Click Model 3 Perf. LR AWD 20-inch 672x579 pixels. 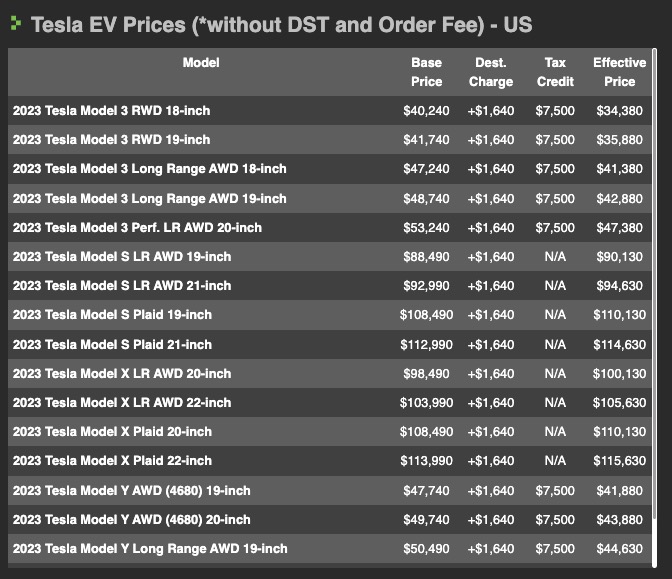tap(137, 227)
